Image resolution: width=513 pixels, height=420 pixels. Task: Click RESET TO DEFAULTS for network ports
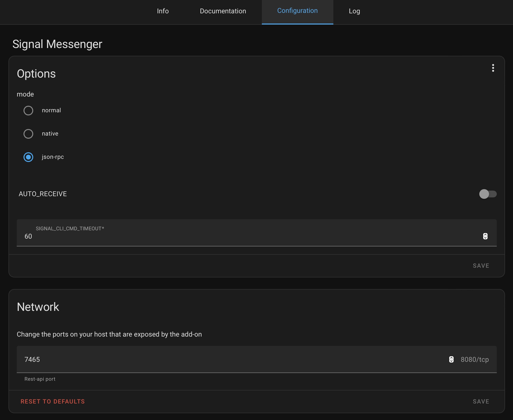(52, 401)
